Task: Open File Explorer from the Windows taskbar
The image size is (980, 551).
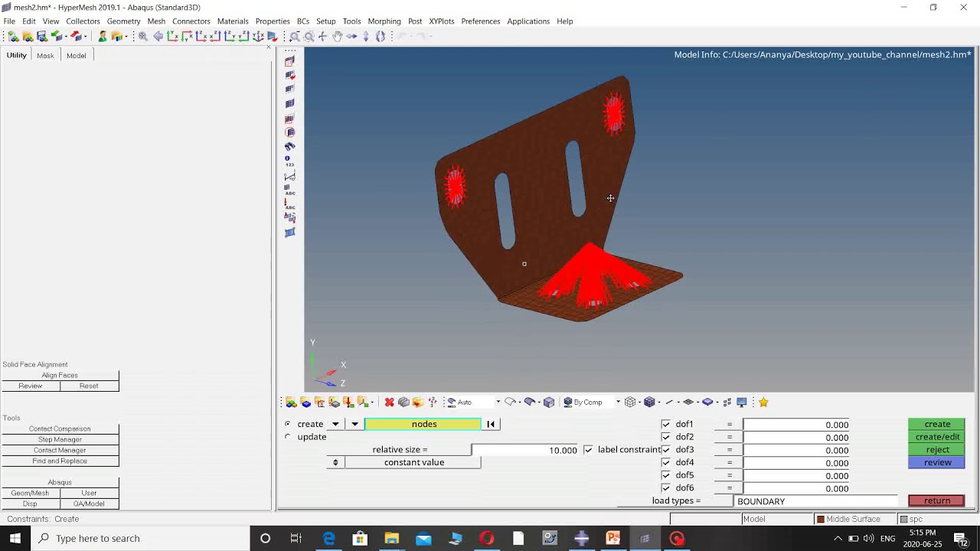Action: pyautogui.click(x=391, y=538)
